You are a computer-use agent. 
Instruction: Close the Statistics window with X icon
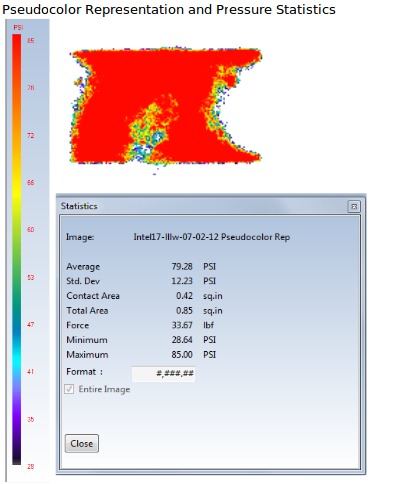354,207
